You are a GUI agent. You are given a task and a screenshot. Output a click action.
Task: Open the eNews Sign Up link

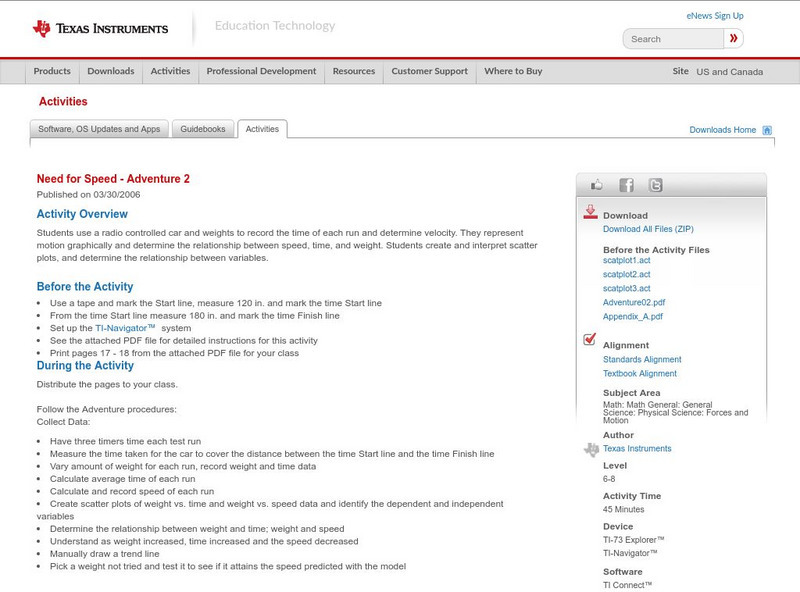coord(715,16)
